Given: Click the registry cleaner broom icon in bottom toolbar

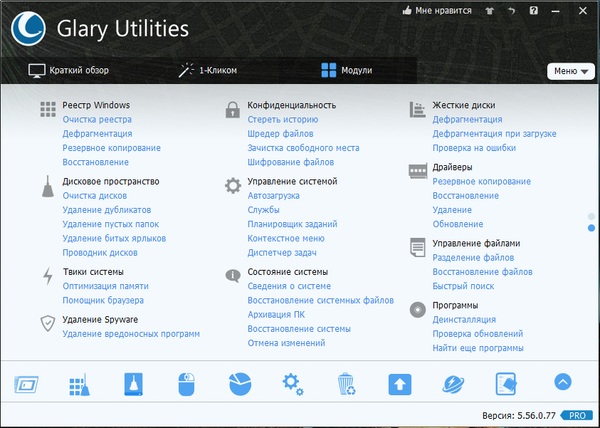Looking at the screenshot, I should [x=80, y=383].
